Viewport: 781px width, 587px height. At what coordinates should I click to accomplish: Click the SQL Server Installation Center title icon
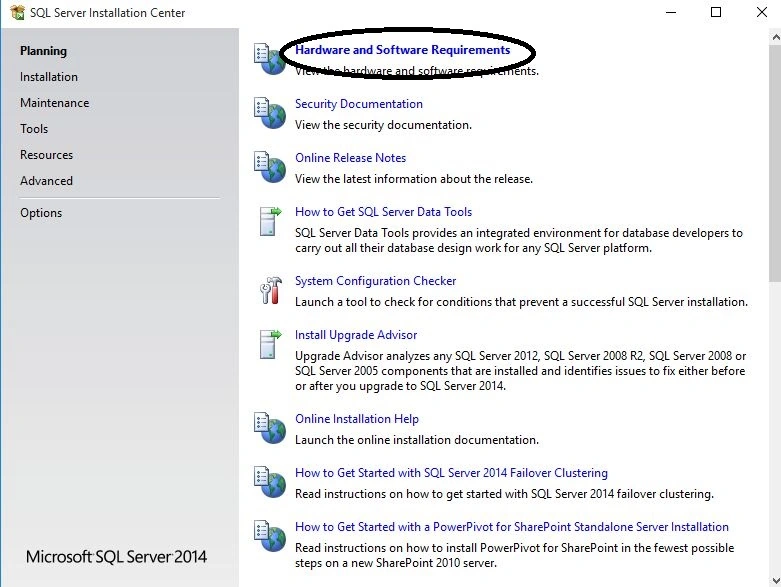(17, 12)
